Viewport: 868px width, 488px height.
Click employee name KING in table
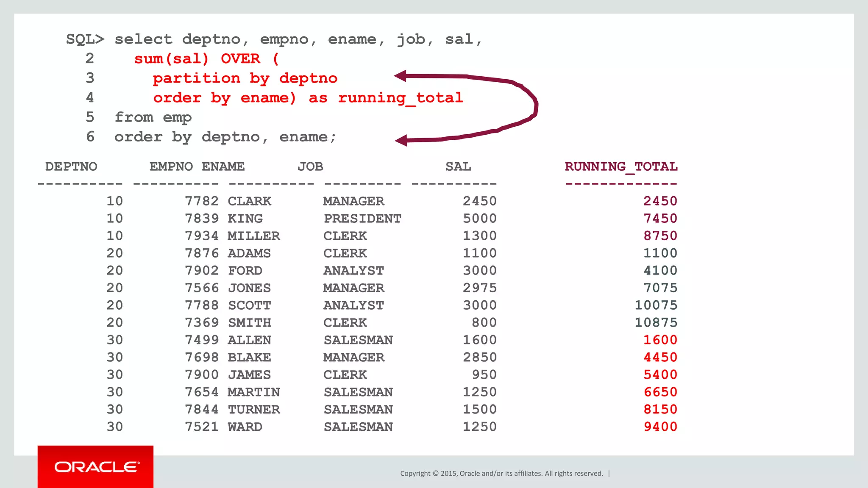[x=245, y=219]
